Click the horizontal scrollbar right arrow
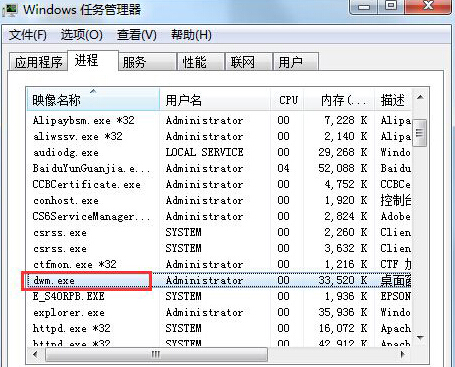Screen dimensions: 455x367 [x=403, y=354]
